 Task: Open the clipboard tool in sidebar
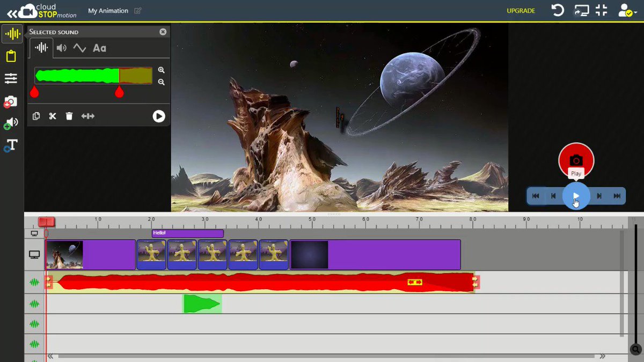pos(11,56)
